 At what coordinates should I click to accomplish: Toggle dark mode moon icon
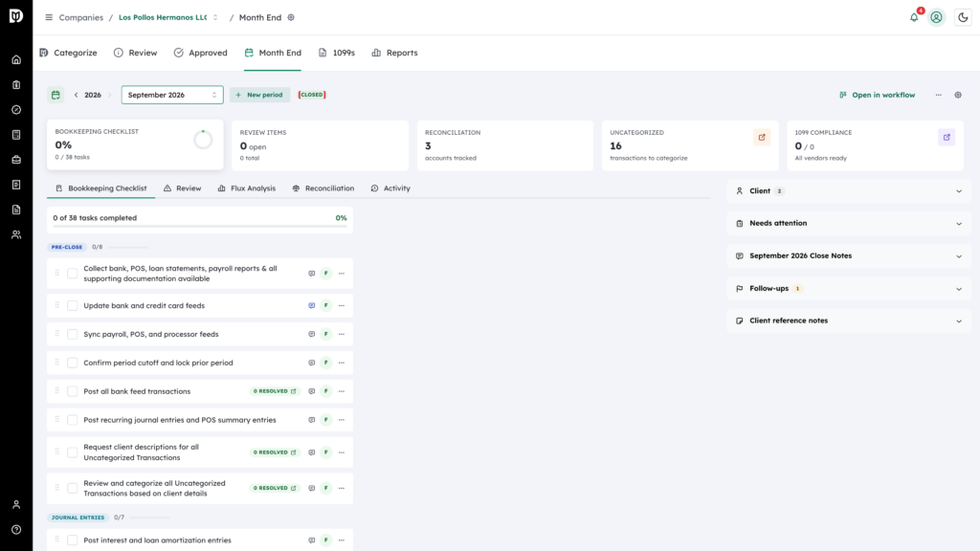tap(963, 17)
